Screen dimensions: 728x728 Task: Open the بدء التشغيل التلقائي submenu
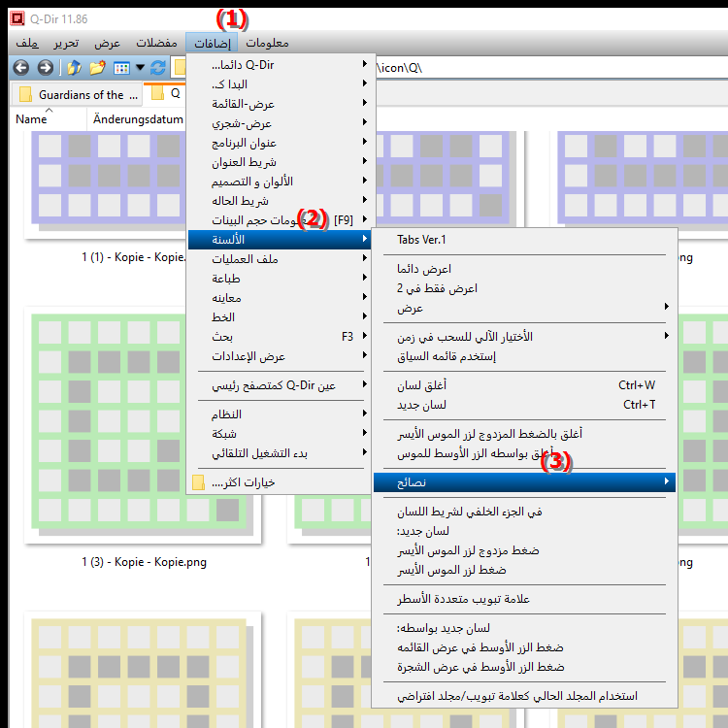pos(281,453)
